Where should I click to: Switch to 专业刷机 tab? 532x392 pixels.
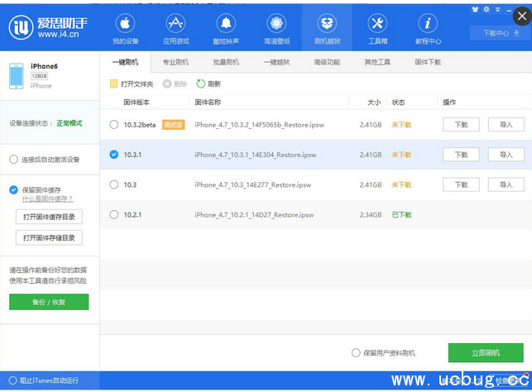click(x=175, y=62)
